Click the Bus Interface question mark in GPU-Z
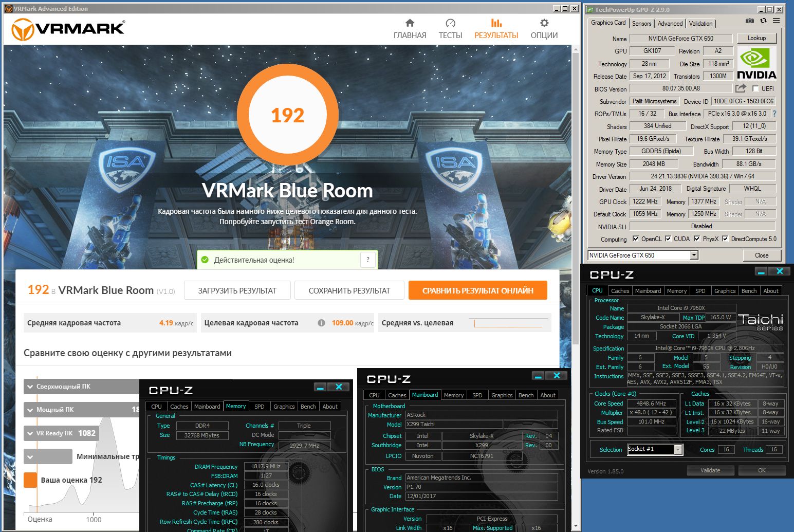This screenshot has height=532, width=794. click(x=774, y=114)
